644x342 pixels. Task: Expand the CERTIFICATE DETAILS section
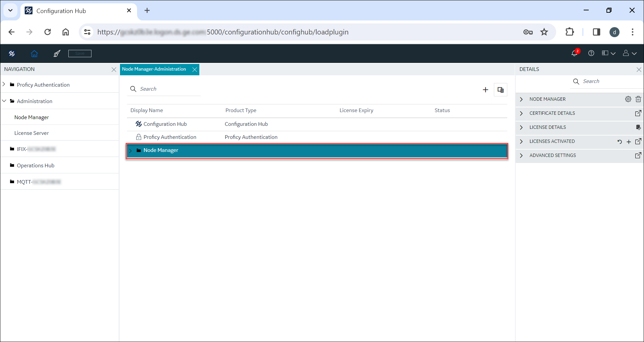(x=521, y=113)
